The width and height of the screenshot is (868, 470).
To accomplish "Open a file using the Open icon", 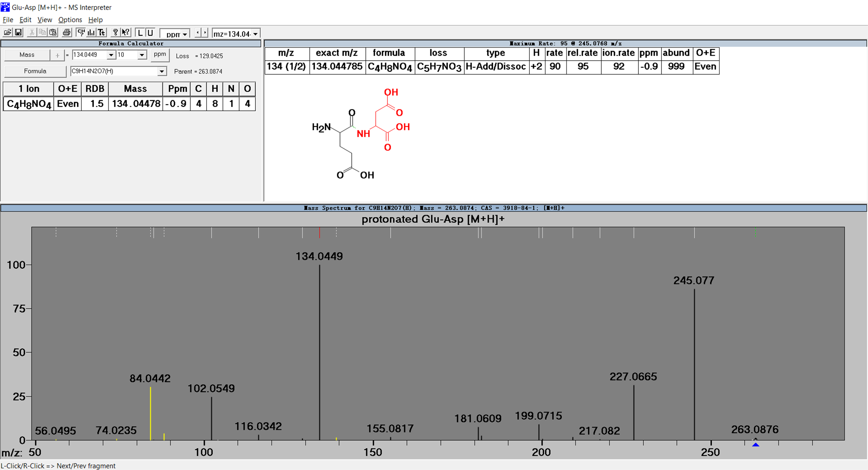I will [x=8, y=32].
